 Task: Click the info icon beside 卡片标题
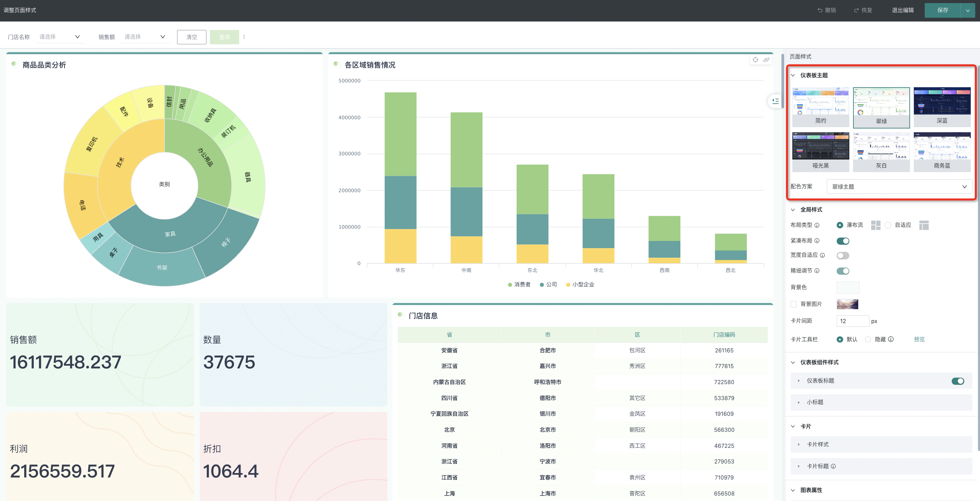833,466
